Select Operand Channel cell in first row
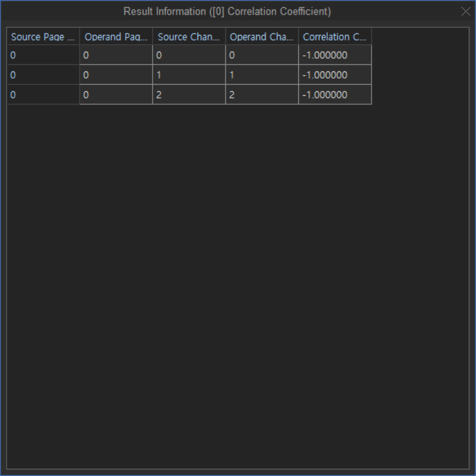 click(262, 55)
